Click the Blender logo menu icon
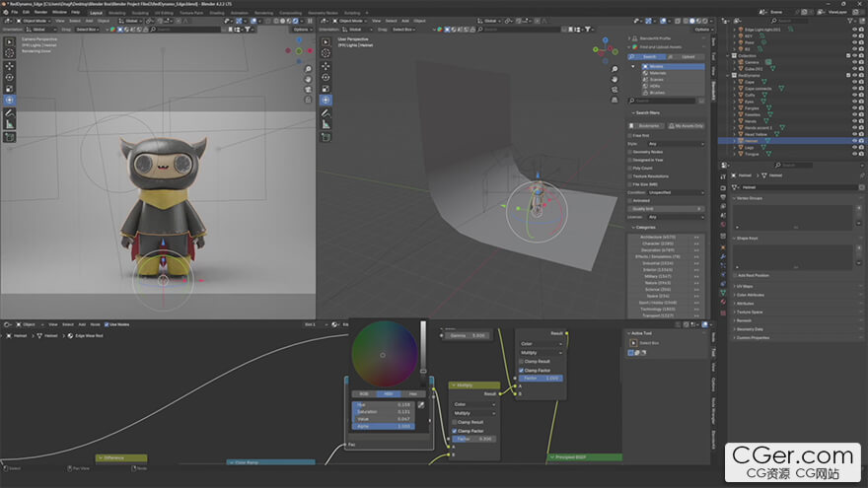868x488 pixels. (x=4, y=12)
